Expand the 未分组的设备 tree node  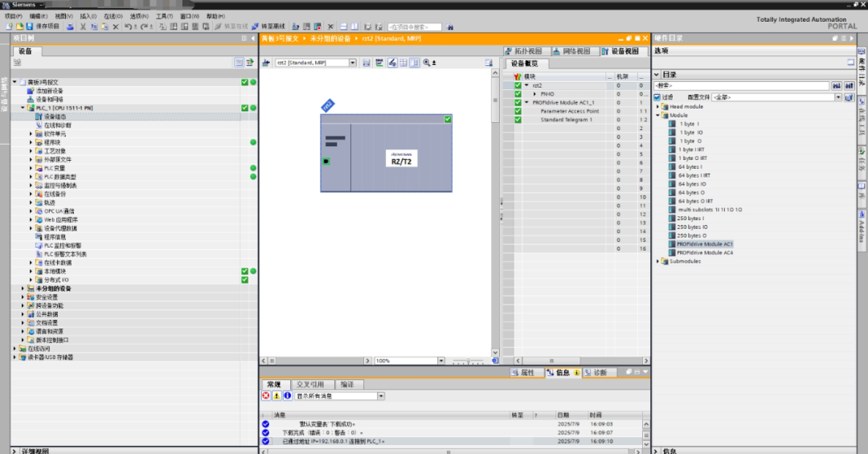[x=23, y=288]
